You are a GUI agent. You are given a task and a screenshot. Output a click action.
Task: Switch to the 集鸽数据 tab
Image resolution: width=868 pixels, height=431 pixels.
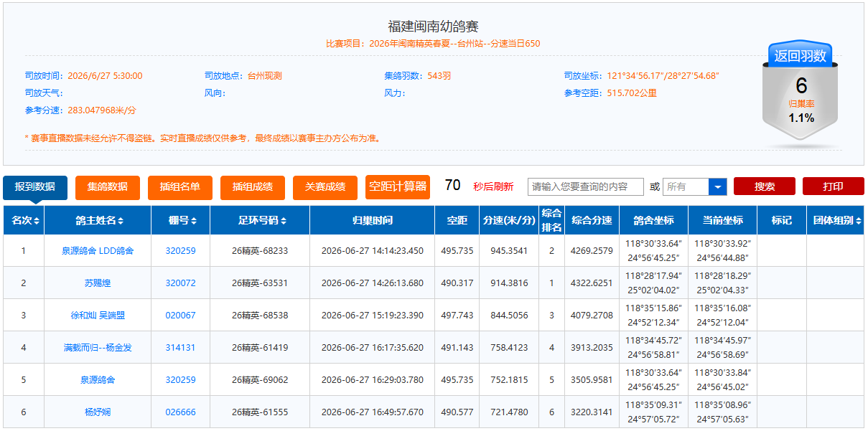coord(108,186)
